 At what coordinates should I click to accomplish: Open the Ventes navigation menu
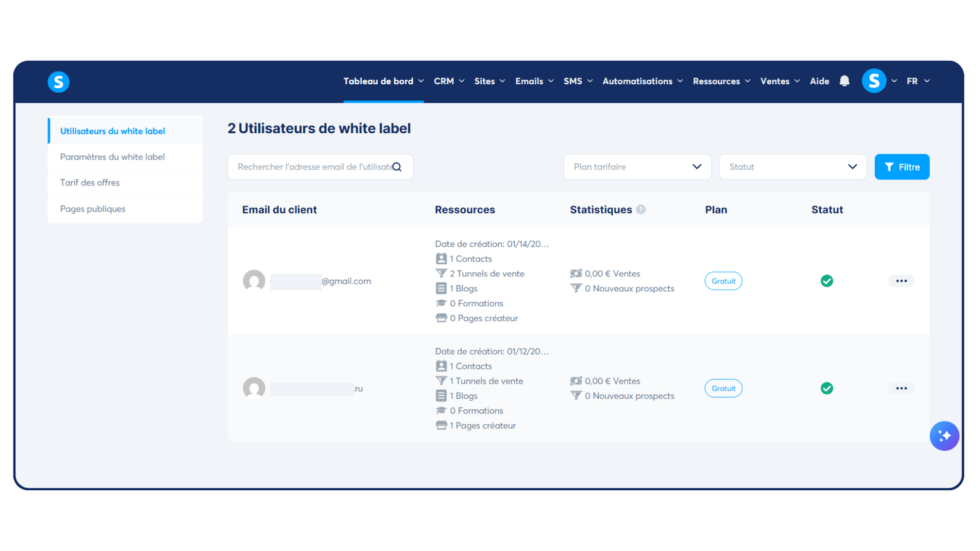coord(780,81)
